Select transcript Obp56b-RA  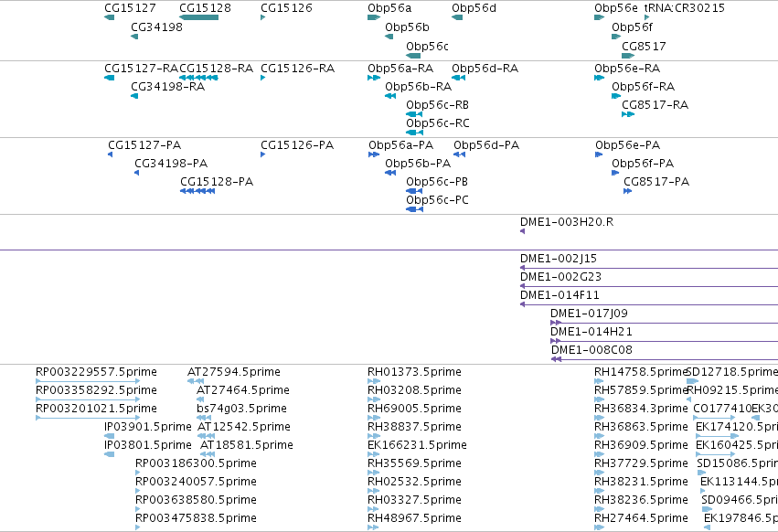(419, 86)
